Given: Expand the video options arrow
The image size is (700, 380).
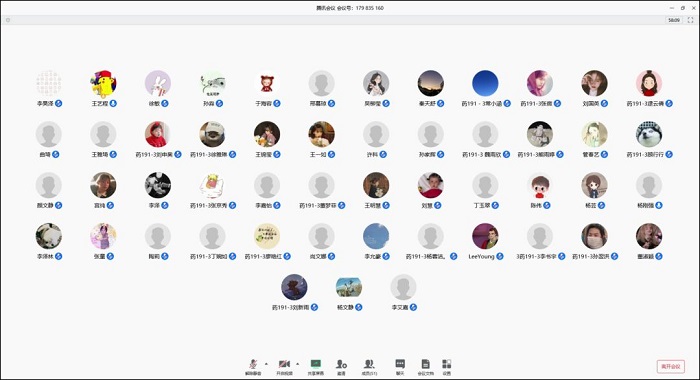Looking at the screenshot, I should [298, 364].
